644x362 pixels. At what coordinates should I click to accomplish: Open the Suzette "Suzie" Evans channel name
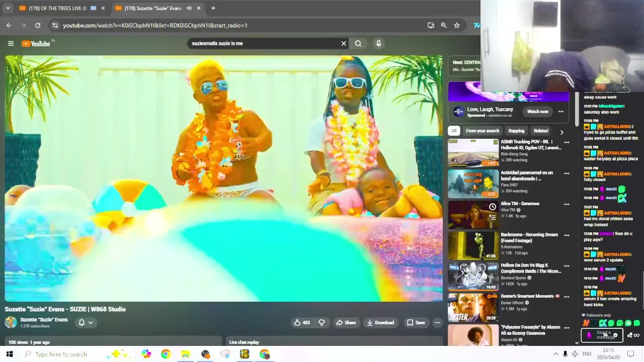[x=44, y=320]
